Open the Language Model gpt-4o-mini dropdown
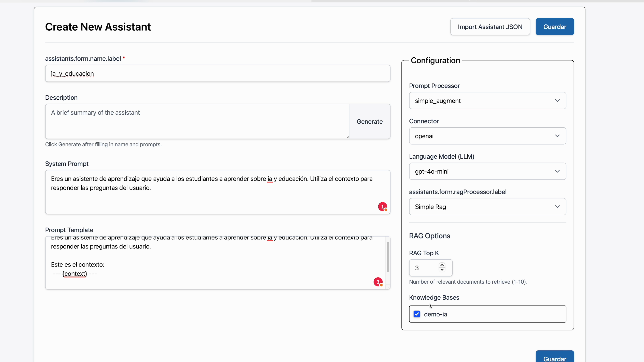 [487, 171]
